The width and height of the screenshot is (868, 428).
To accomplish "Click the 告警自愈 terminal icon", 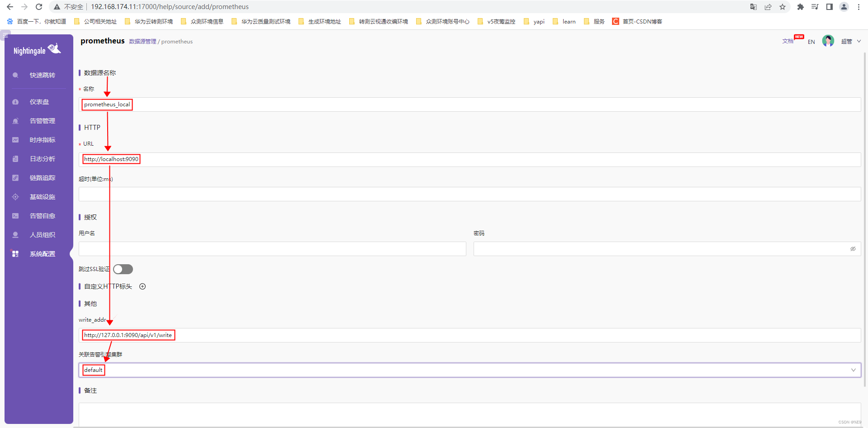I will click(x=15, y=216).
